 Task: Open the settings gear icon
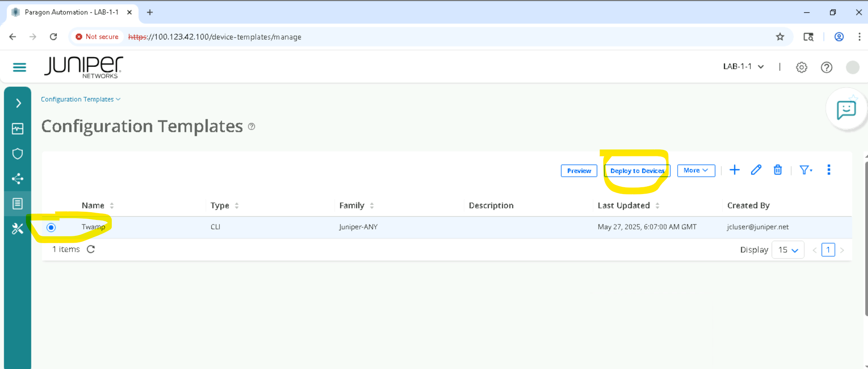[x=801, y=67]
